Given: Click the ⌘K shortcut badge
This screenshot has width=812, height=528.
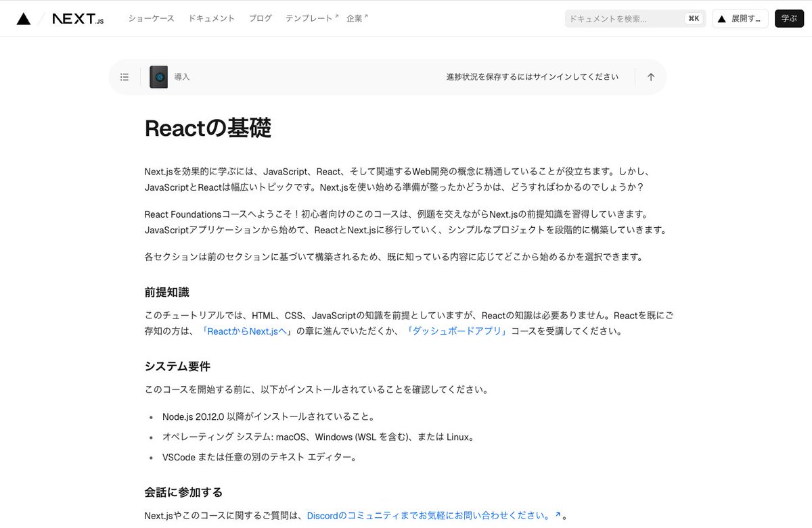Looking at the screenshot, I should tap(694, 19).
